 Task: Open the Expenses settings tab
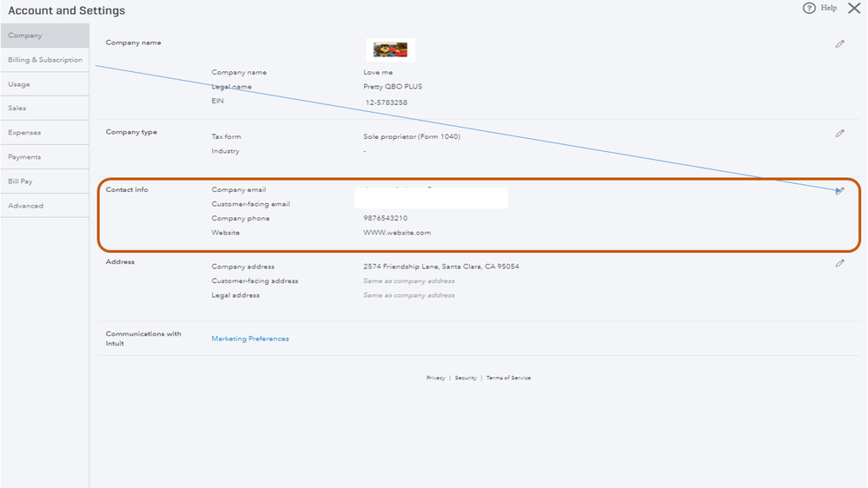tap(44, 133)
